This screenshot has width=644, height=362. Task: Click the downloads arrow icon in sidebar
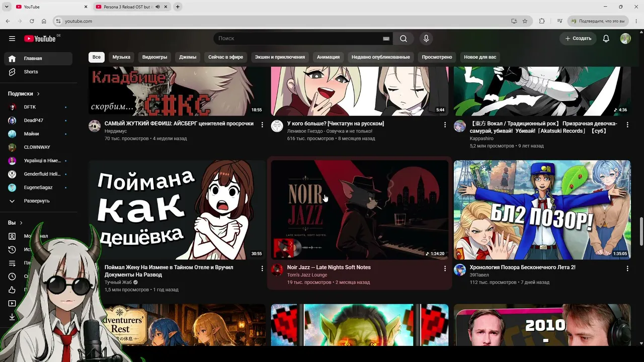(x=12, y=317)
